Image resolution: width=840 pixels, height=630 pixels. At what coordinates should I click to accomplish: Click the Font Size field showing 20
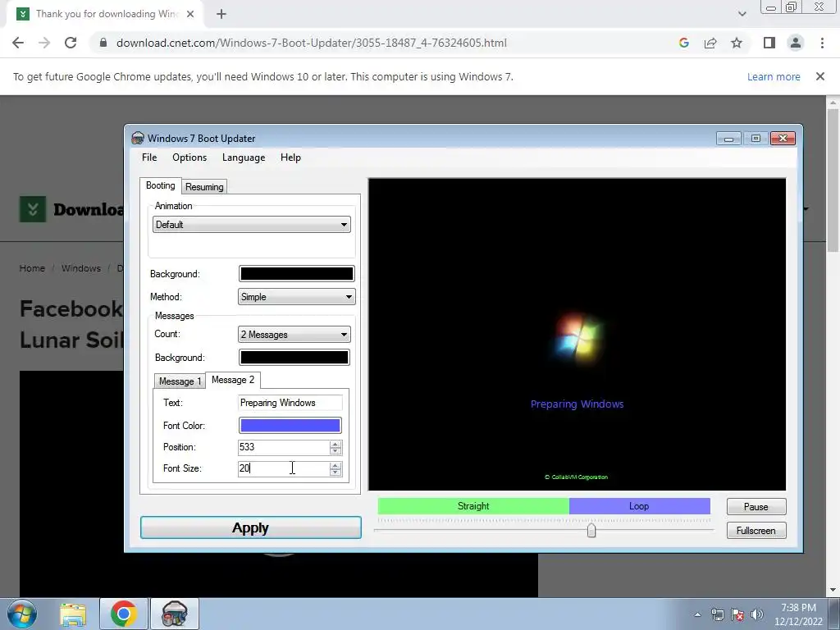click(283, 468)
